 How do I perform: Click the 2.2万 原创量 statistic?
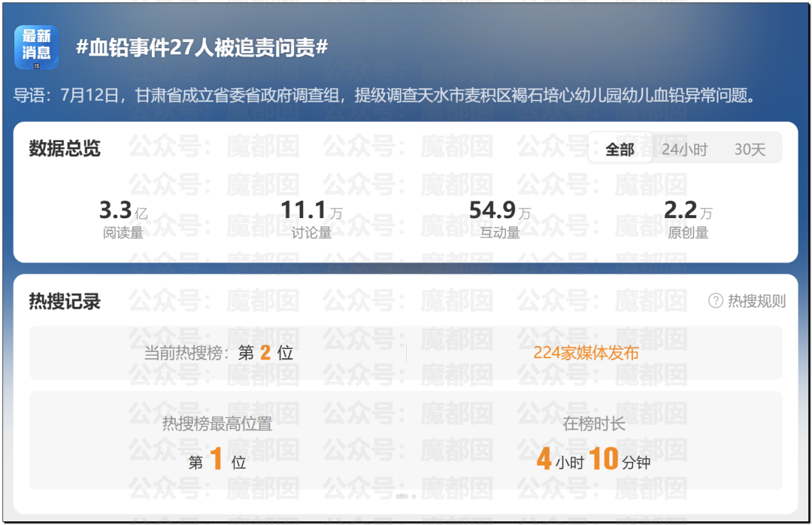(688, 219)
